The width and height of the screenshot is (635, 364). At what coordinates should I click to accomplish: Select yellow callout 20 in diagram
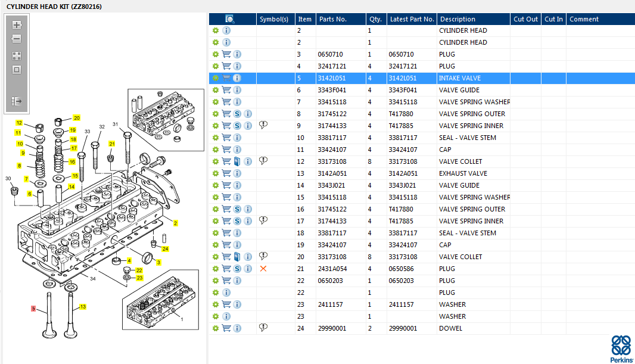click(x=76, y=118)
